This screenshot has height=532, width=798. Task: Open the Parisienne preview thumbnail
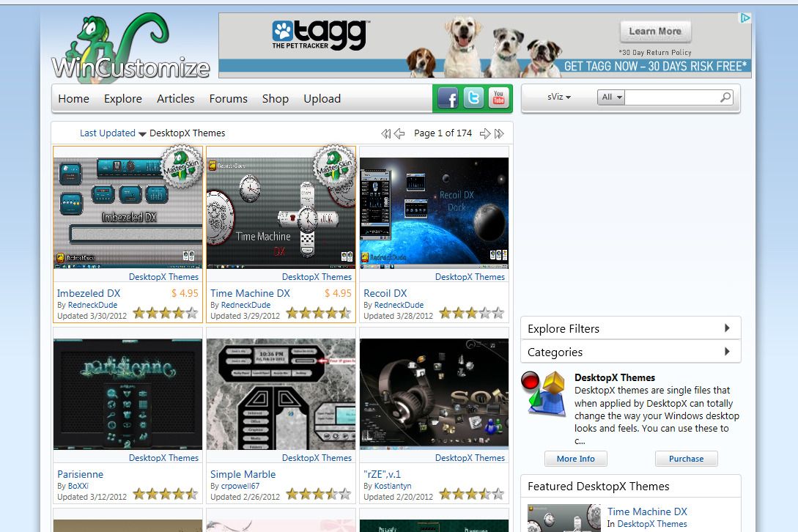[128, 394]
